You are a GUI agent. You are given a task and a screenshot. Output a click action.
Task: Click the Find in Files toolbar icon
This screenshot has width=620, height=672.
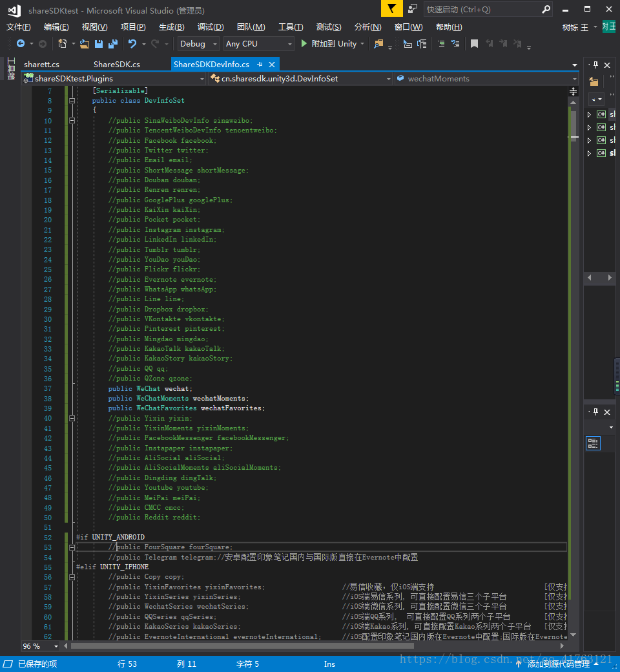pos(378,44)
